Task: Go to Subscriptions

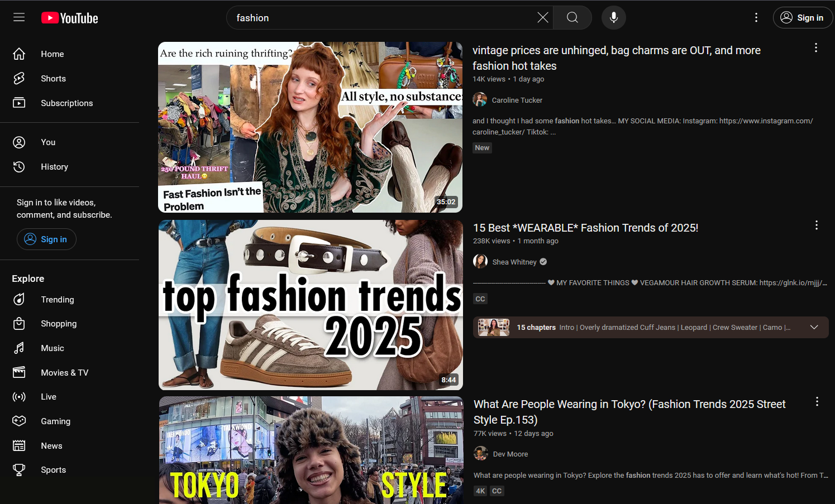Action: point(66,103)
